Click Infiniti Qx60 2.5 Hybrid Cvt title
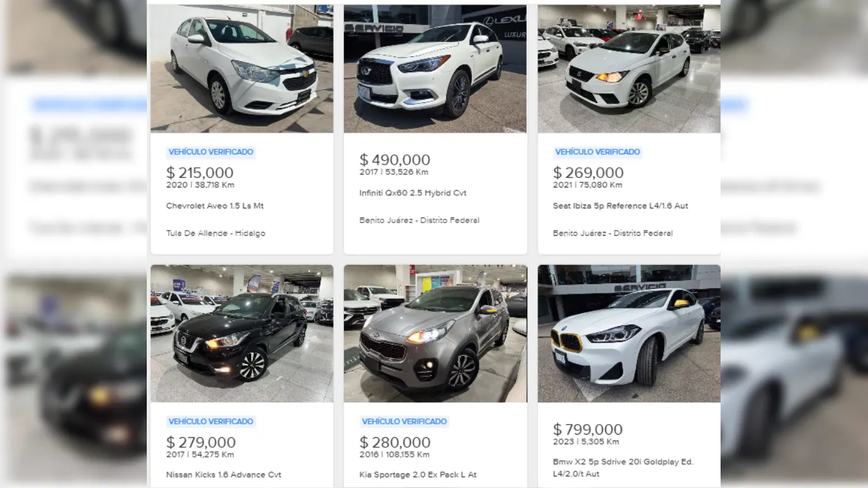This screenshot has height=488, width=868. tap(413, 193)
